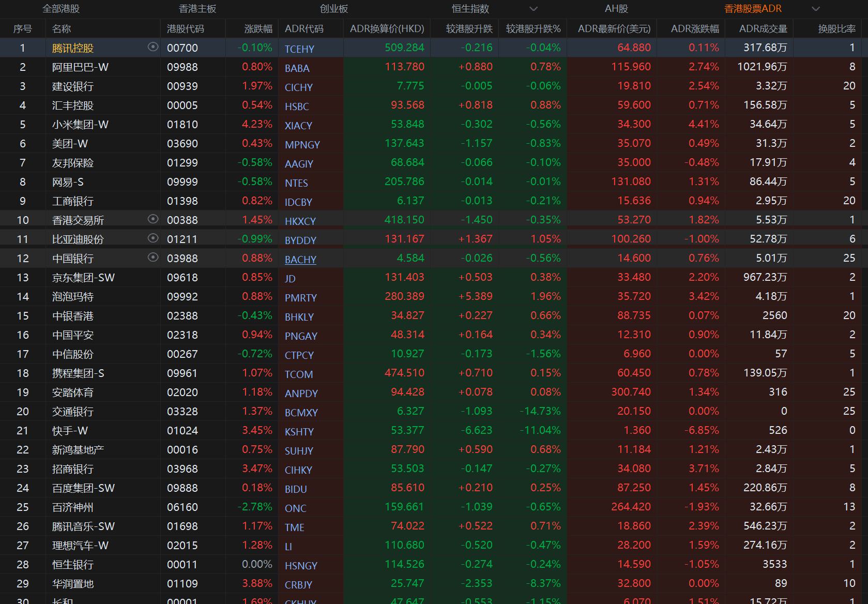868x604 pixels.
Task: Sort by the ADR换算价(HKD) column header
Action: click(x=387, y=29)
